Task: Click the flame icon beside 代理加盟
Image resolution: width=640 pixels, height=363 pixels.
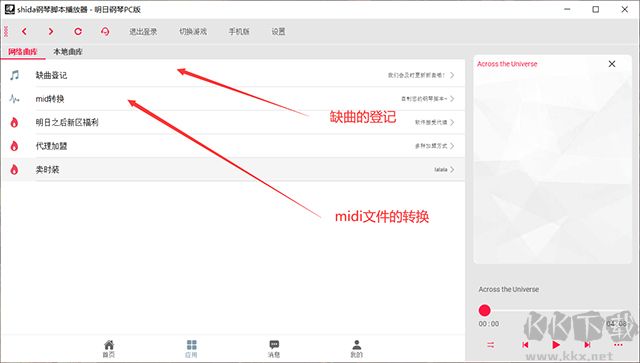Action: click(x=14, y=146)
